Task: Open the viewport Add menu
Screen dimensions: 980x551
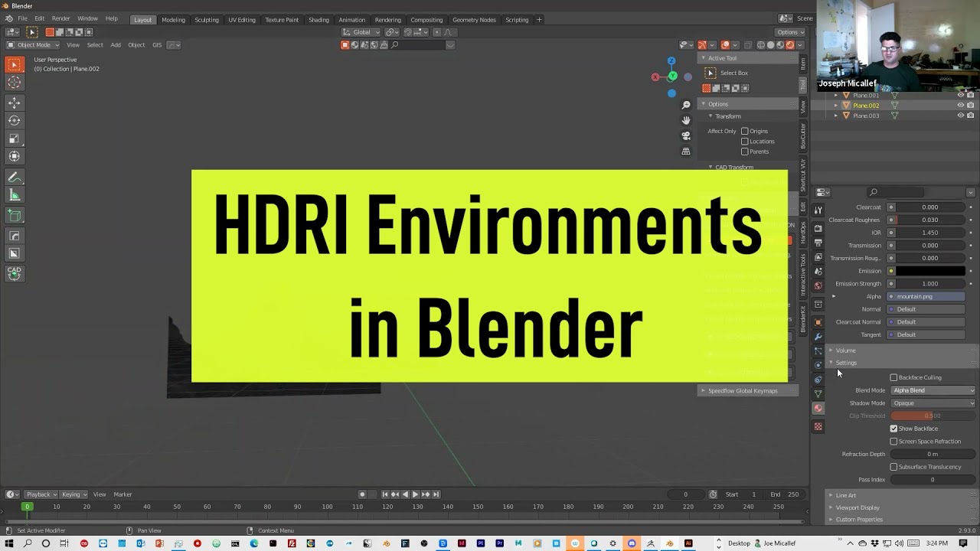Action: pos(116,44)
